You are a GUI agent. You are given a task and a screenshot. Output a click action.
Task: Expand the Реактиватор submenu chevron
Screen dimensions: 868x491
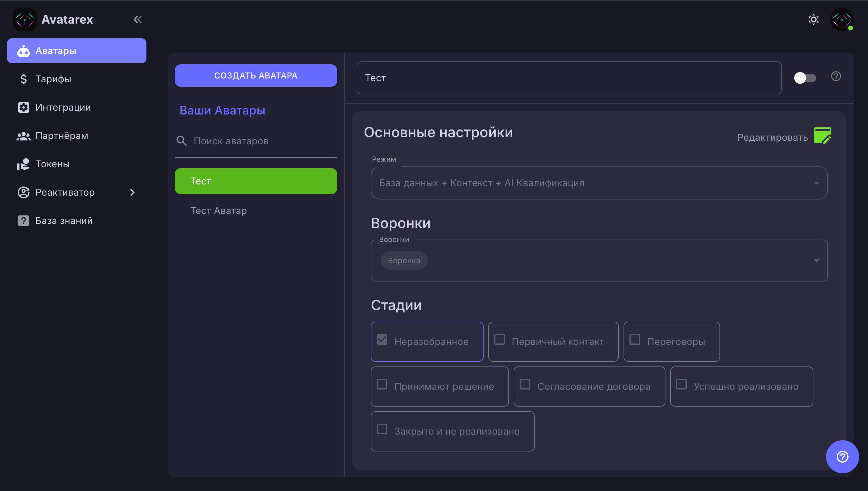(132, 192)
